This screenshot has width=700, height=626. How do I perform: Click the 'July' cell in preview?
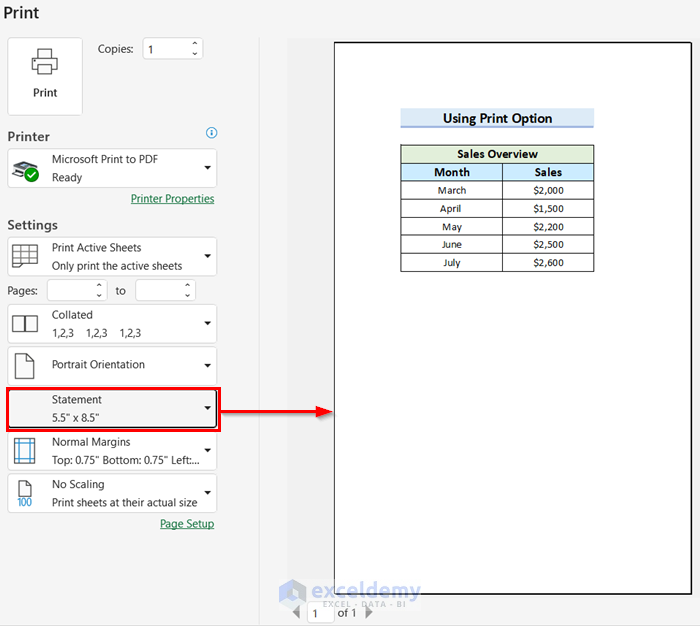click(452, 263)
